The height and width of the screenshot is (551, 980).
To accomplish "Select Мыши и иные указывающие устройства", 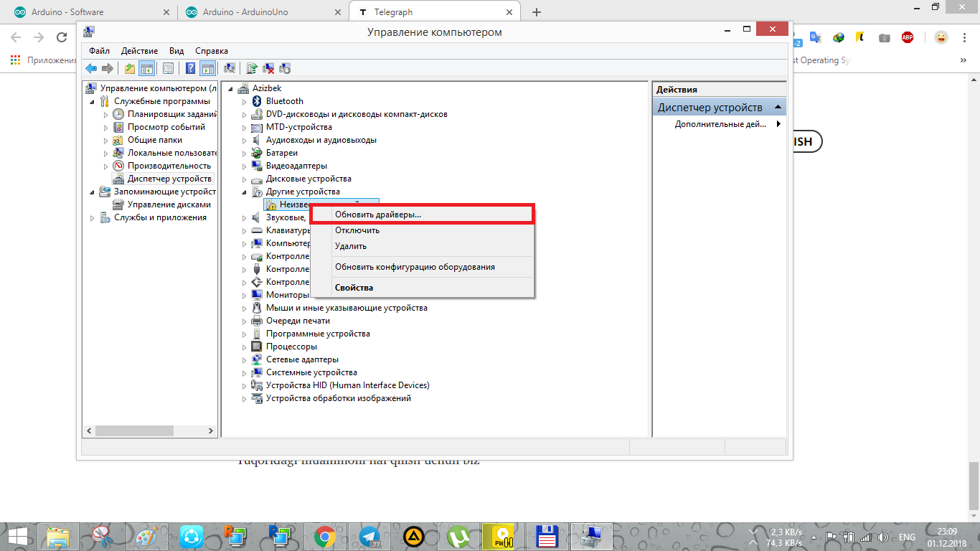I will pos(339,308).
